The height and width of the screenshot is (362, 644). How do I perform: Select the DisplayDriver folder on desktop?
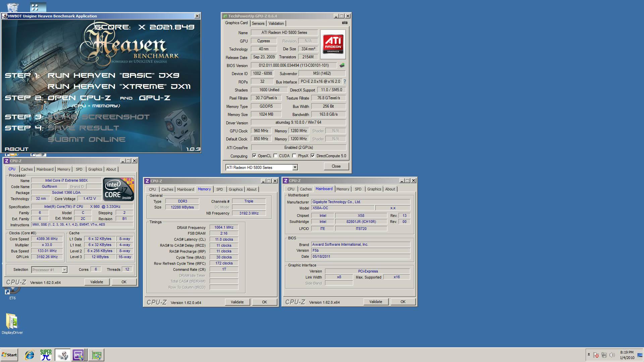pos(12,324)
